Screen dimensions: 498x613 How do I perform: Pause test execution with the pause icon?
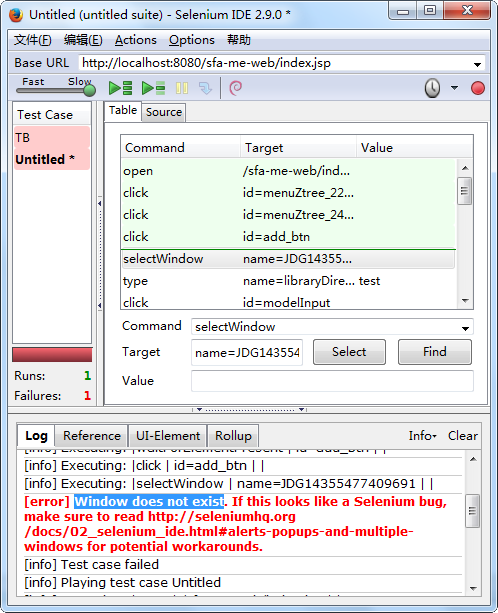[182, 88]
